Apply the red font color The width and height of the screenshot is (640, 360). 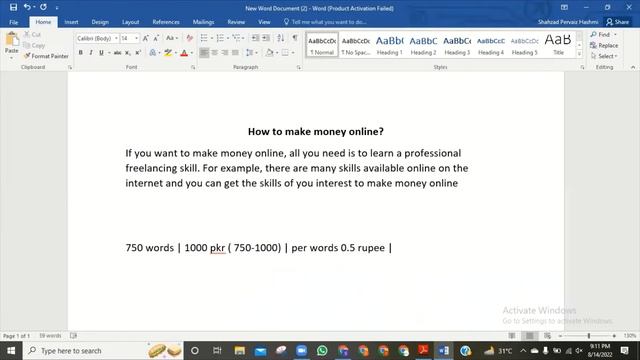[x=184, y=53]
